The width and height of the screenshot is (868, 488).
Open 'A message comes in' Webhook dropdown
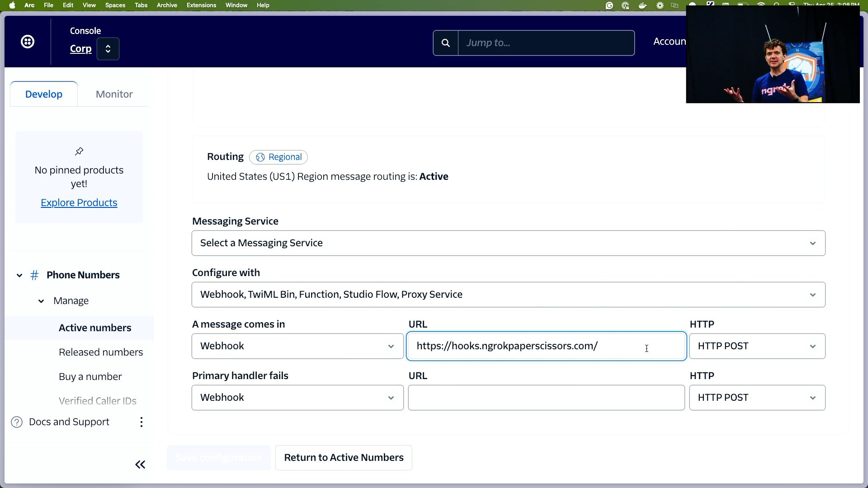297,346
